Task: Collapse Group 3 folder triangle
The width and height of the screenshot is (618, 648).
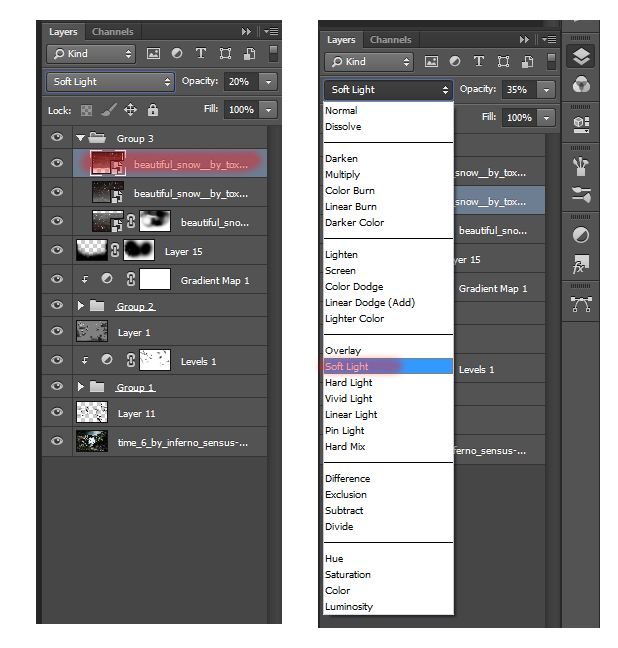Action: (81, 138)
